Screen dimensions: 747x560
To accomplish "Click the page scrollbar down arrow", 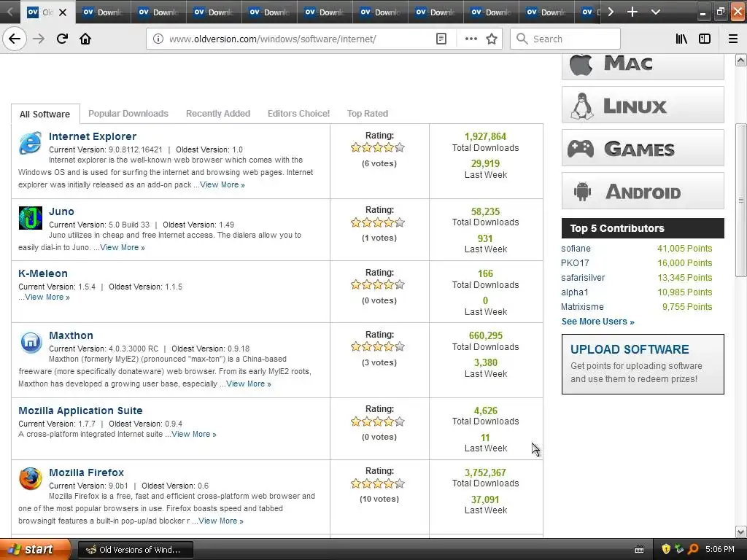I will tap(741, 532).
